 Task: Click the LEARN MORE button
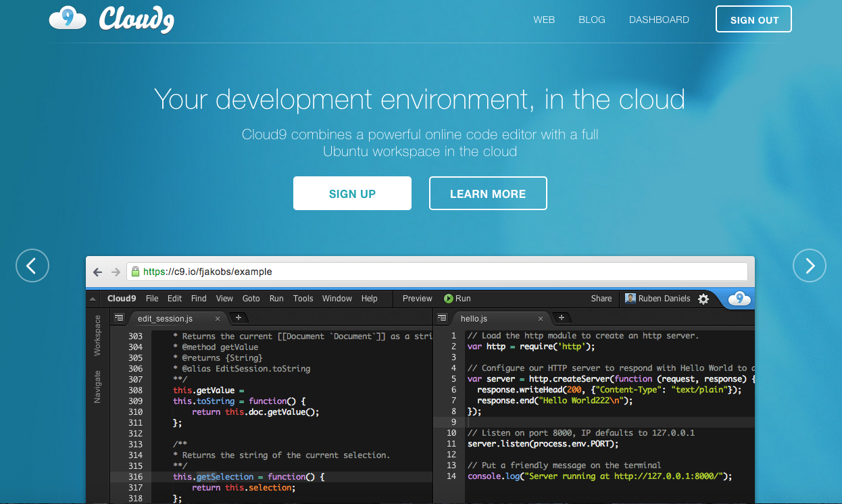pyautogui.click(x=488, y=193)
